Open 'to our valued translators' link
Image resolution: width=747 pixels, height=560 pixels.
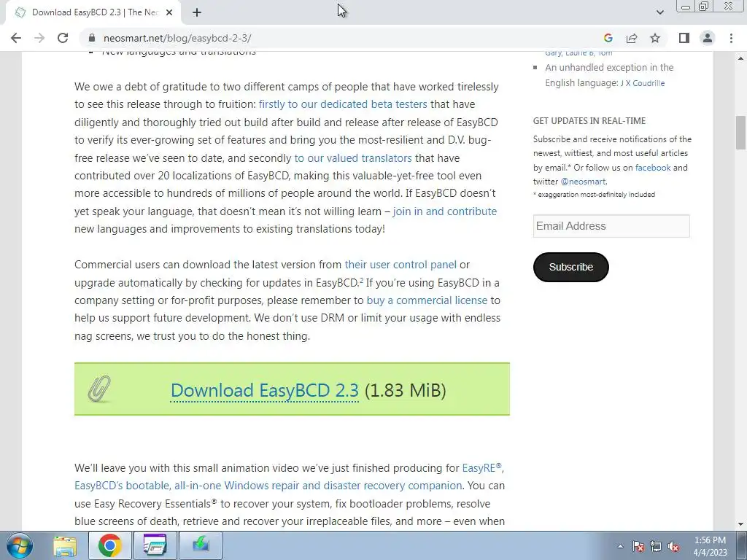[x=353, y=157]
